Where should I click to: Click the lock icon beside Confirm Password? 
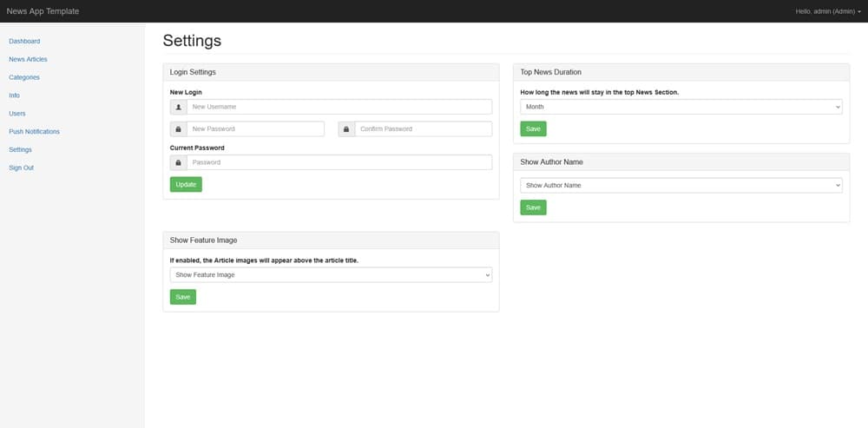pos(346,129)
